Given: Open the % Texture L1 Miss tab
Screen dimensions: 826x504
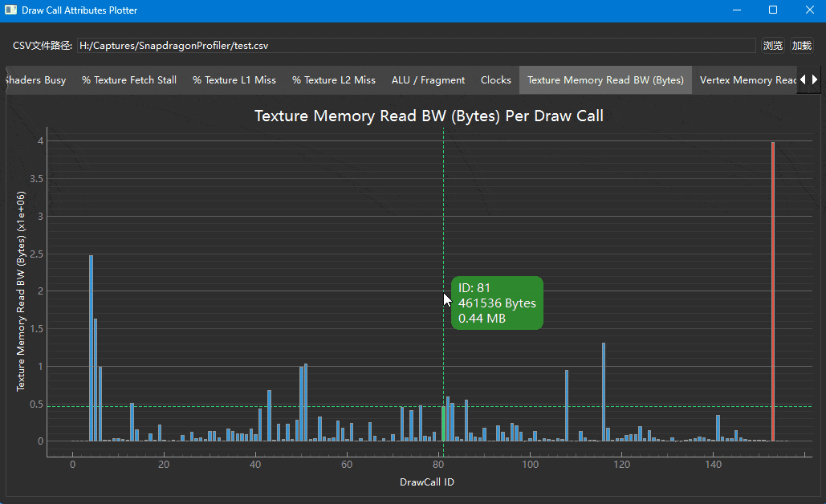Looking at the screenshot, I should click(x=234, y=80).
